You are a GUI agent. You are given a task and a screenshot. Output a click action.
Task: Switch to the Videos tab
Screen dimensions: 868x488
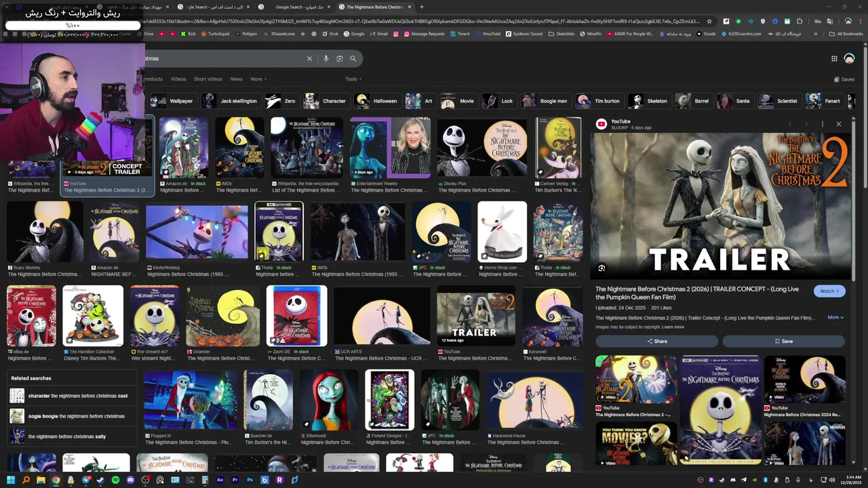pyautogui.click(x=178, y=79)
